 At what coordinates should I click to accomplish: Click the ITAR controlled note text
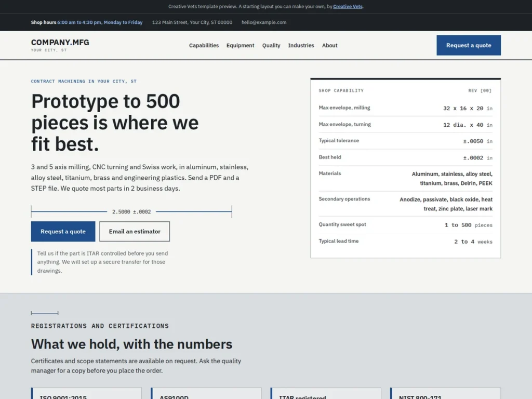coord(102,262)
